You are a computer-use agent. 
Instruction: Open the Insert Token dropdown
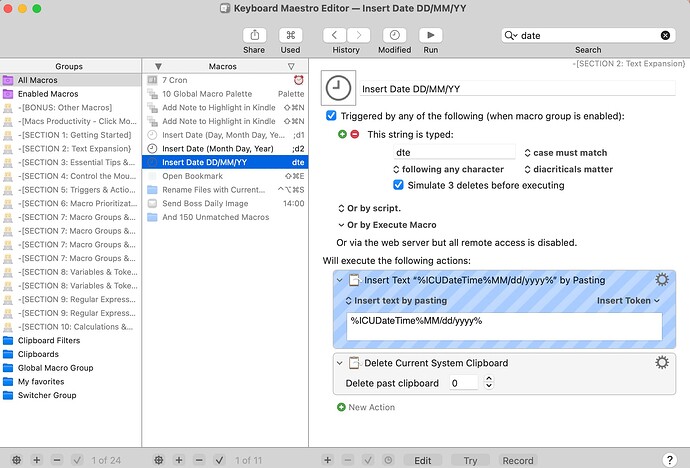click(628, 300)
